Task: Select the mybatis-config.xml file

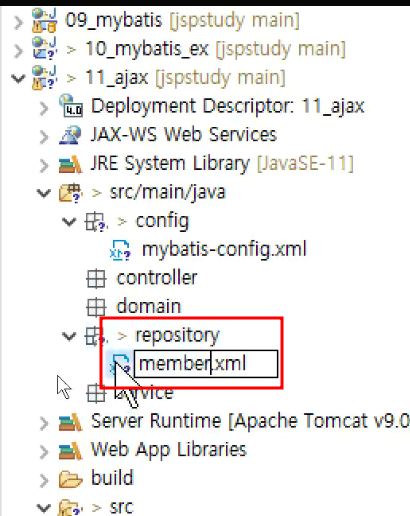Action: 224,249
